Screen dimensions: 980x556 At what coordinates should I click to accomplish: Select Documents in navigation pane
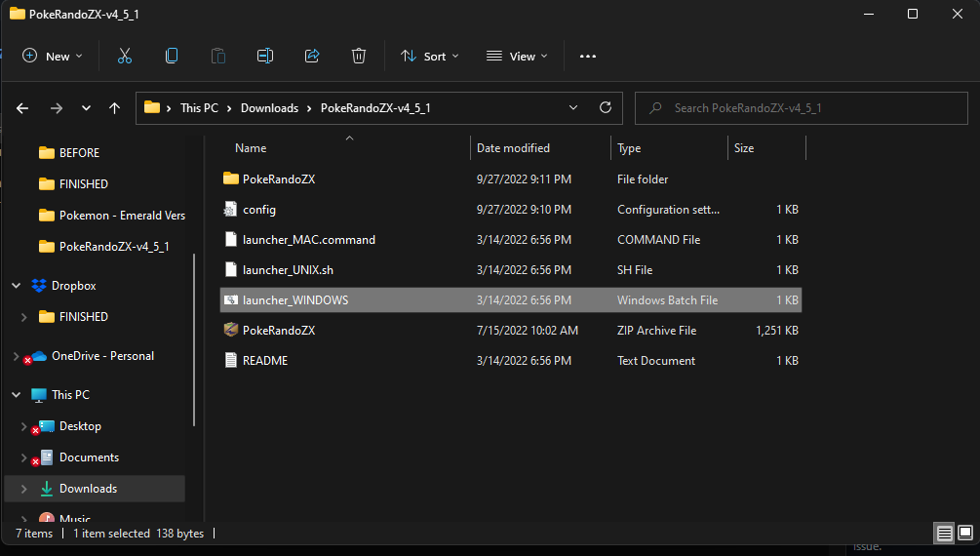click(89, 457)
